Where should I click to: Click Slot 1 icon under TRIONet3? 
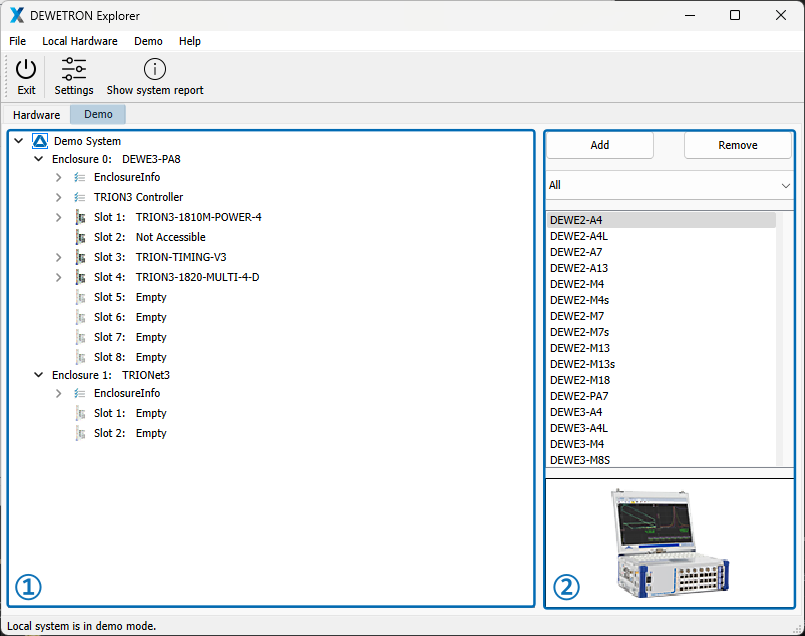81,413
